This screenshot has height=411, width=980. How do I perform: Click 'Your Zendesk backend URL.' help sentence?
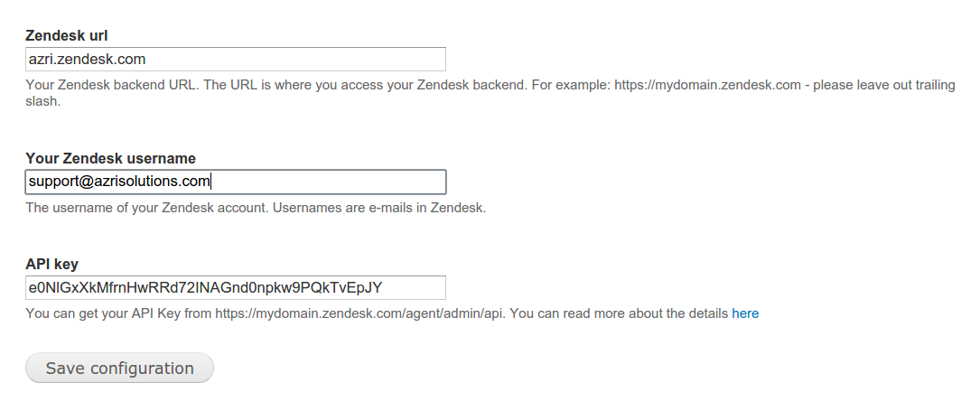pyautogui.click(x=113, y=85)
